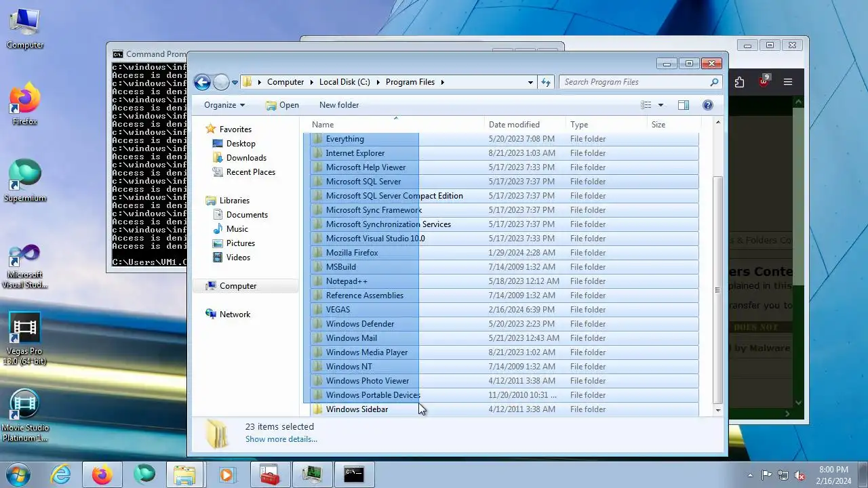Switch to Windows Explorer on the taskbar
Screen dimensions: 868x488
(x=185, y=474)
